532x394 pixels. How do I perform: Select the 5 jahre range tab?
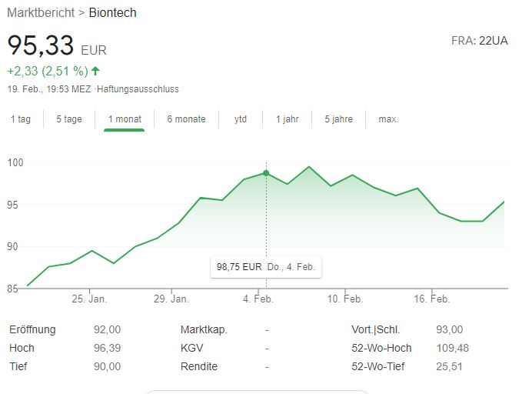click(338, 119)
